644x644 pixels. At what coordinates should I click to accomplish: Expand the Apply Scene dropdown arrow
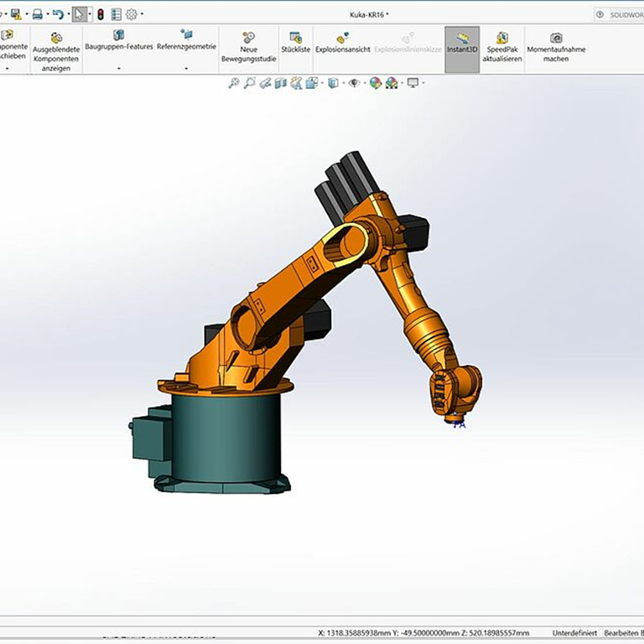point(402,83)
